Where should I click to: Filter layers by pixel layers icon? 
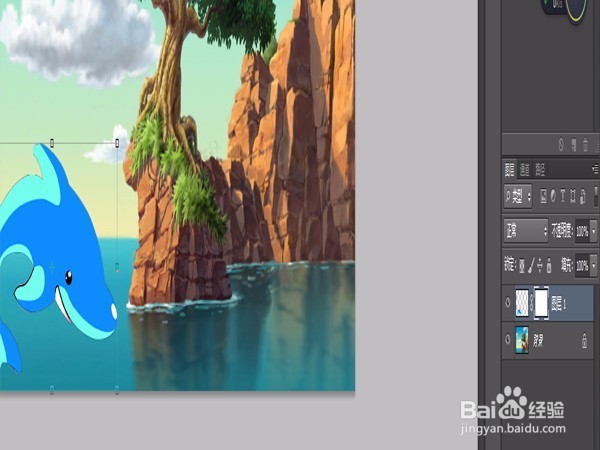point(543,197)
